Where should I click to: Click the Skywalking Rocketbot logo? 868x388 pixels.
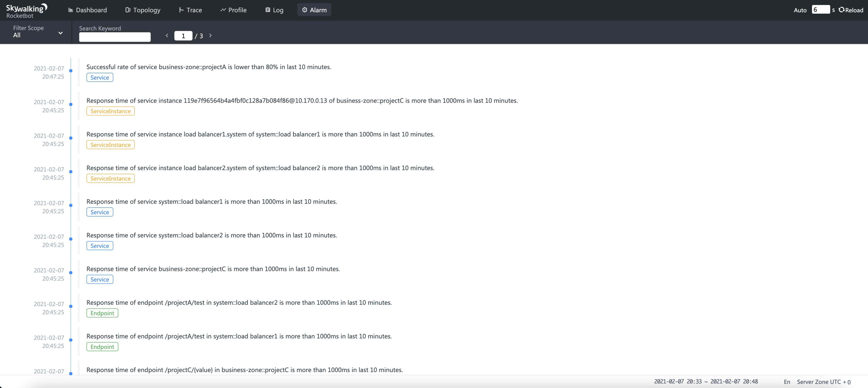(x=26, y=11)
